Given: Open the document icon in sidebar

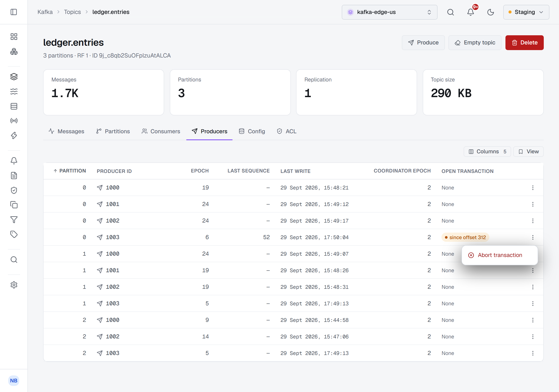Looking at the screenshot, I should 14,175.
